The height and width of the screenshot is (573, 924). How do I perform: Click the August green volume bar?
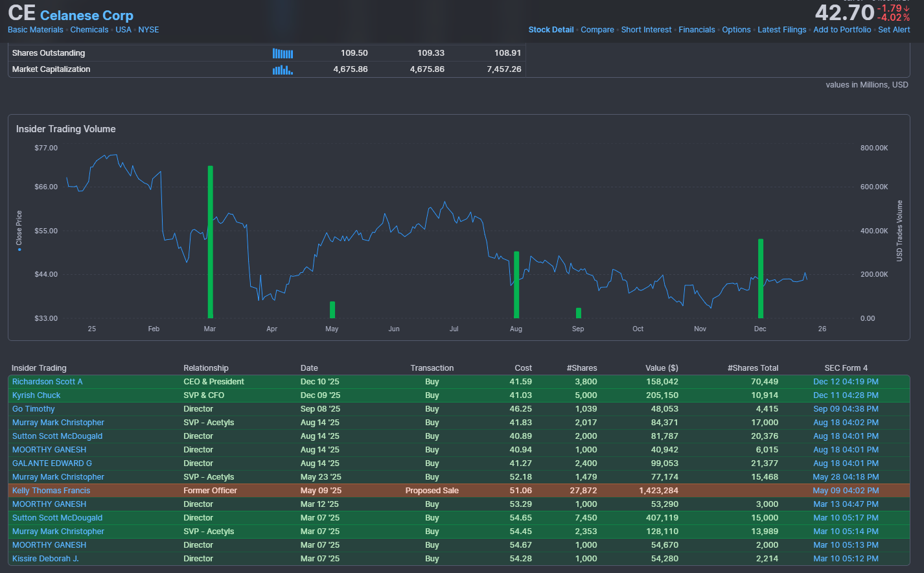coord(516,285)
